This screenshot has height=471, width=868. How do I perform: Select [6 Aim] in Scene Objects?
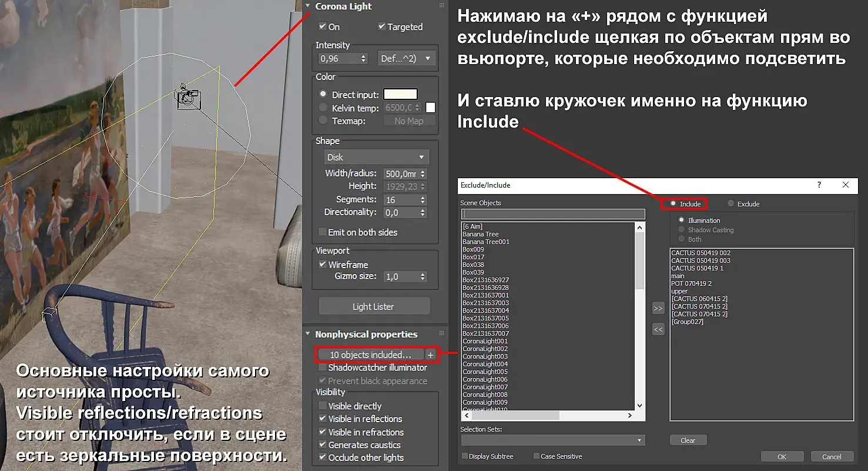[472, 226]
